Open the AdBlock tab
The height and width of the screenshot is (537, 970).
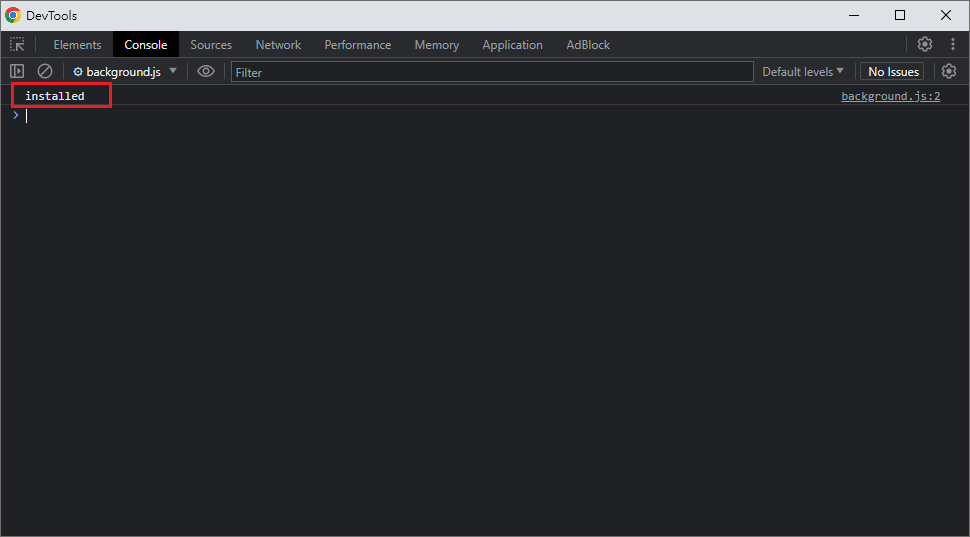pos(588,45)
